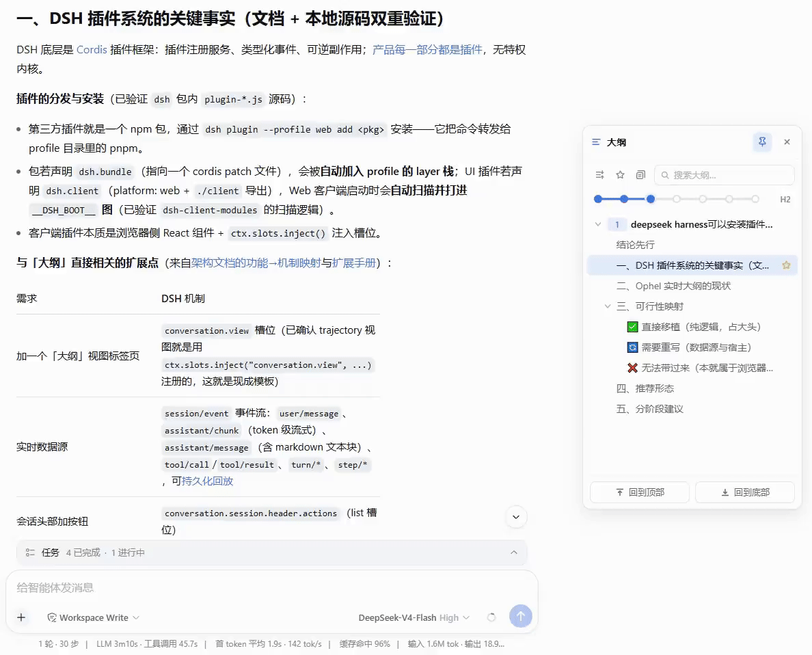Click table cell '会话头部加按钮'
812x655 pixels.
[53, 521]
